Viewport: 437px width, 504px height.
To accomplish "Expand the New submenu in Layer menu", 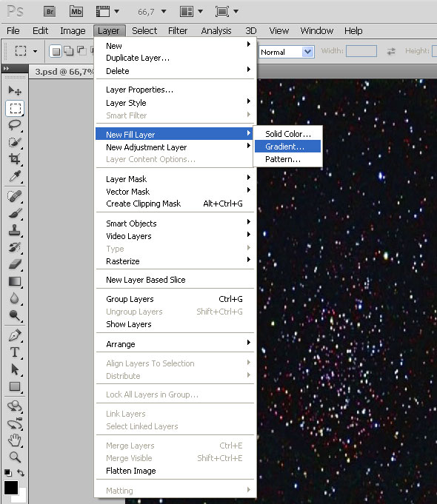I will pos(176,46).
